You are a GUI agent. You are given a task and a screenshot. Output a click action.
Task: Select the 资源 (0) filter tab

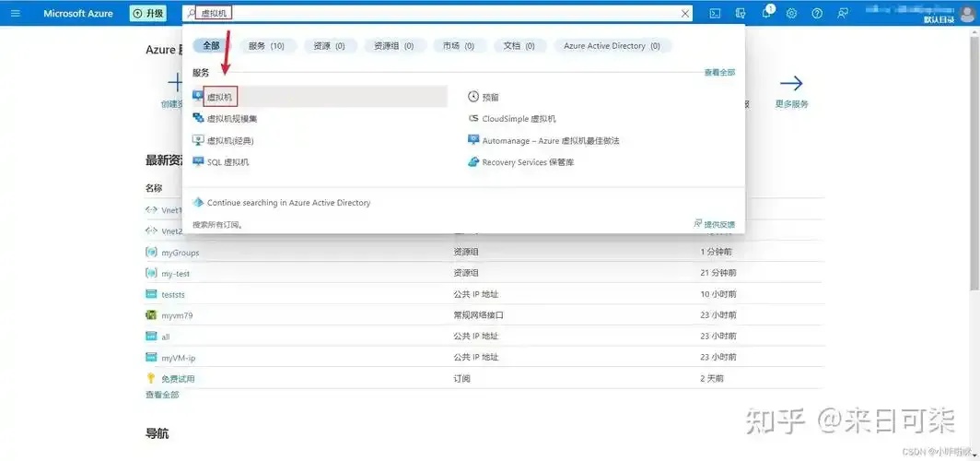coord(330,46)
